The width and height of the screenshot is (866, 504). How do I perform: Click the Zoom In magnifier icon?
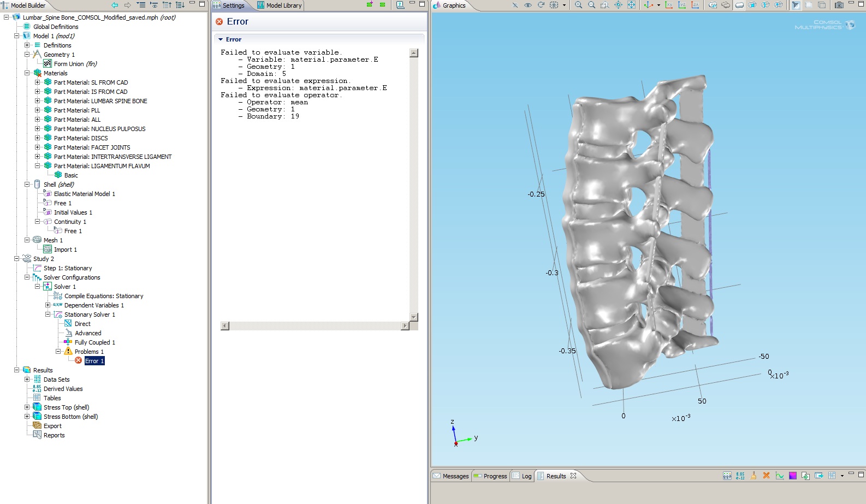578,5
